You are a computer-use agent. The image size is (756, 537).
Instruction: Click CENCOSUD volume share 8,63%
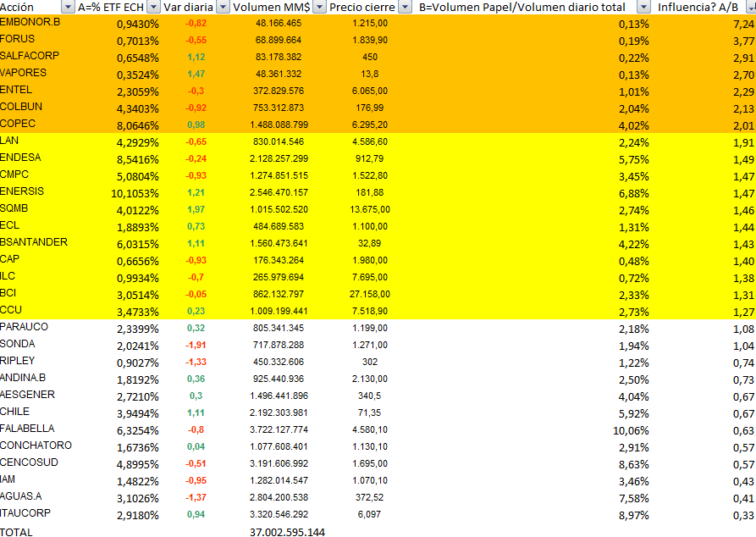pos(633,464)
